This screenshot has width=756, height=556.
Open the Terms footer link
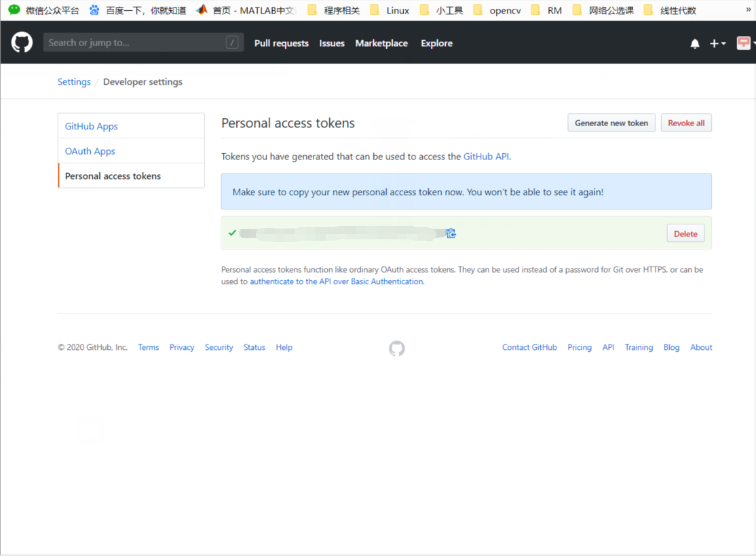(x=149, y=347)
